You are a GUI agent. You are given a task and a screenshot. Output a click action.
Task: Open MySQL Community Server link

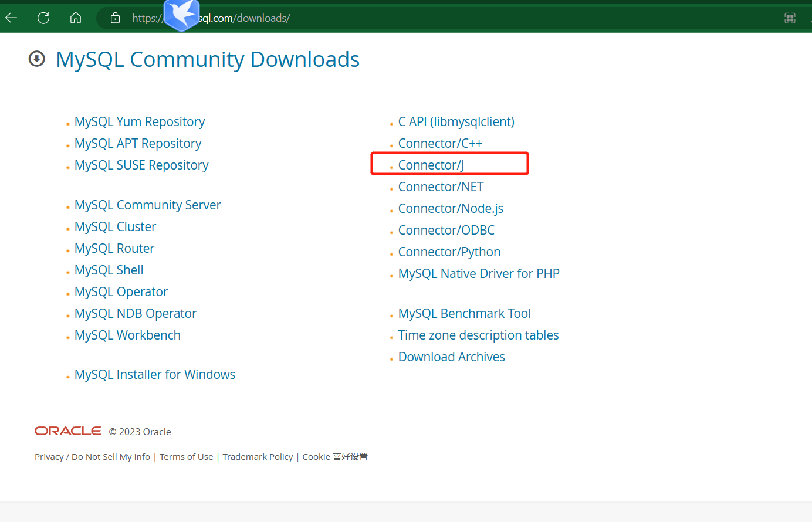[x=148, y=205]
